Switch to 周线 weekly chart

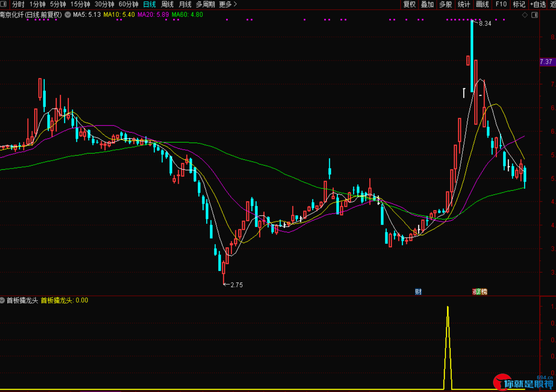point(167,4)
